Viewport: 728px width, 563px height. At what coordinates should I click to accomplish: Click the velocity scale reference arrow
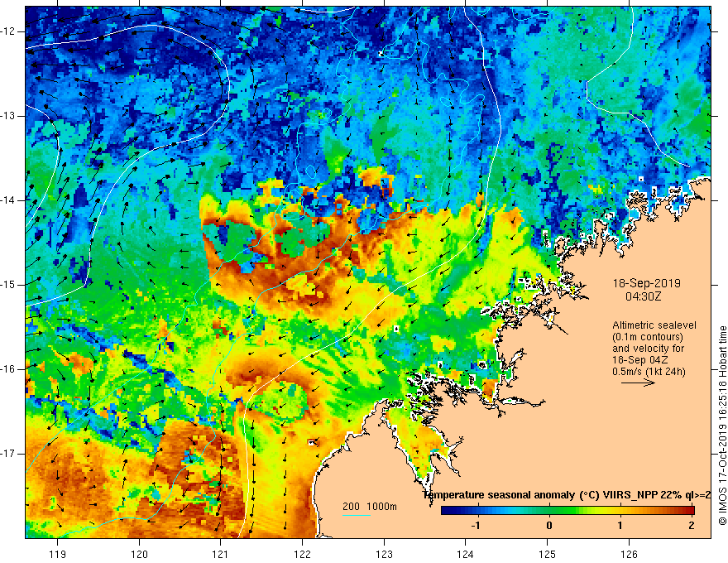coord(638,383)
